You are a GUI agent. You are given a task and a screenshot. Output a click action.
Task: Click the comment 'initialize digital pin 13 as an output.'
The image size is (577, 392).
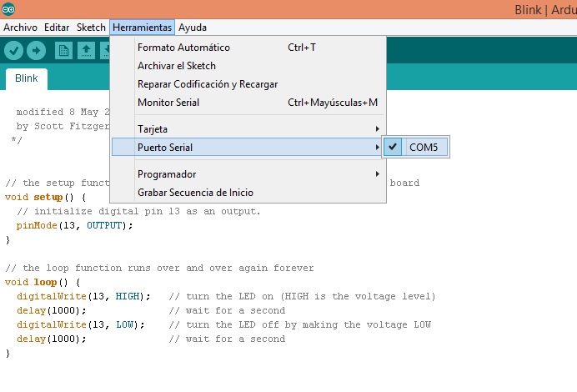[x=138, y=211]
